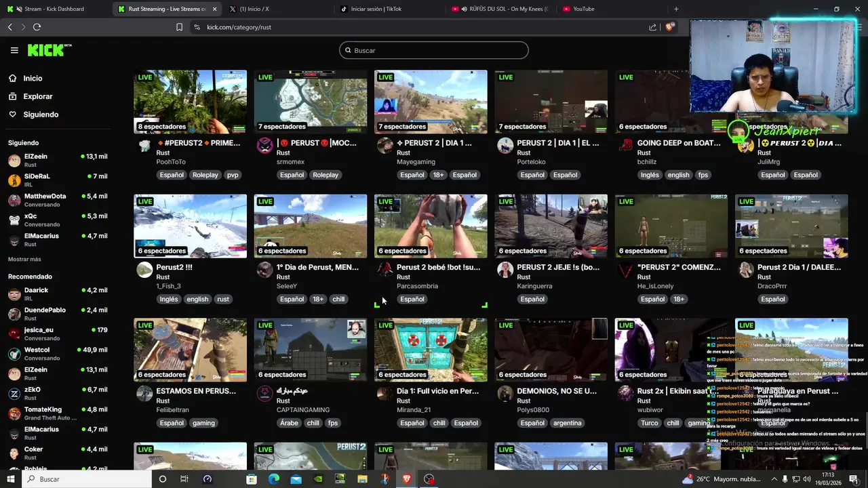Open PoohToTo #PERUST2 stream thumbnail
This screenshot has width=868, height=488.
pos(191,102)
